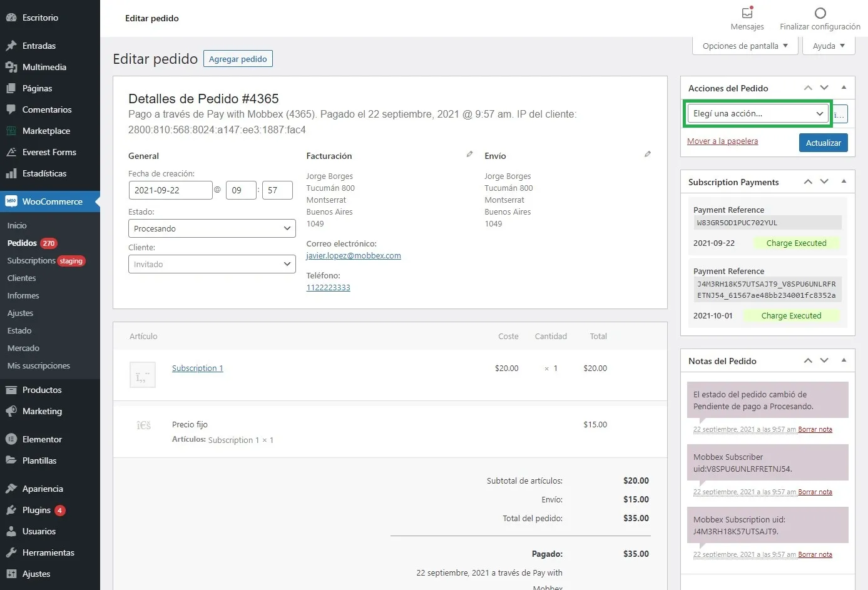The height and width of the screenshot is (590, 868).
Task: Collapse the Notas del Pedido panel
Action: pyautogui.click(x=844, y=360)
